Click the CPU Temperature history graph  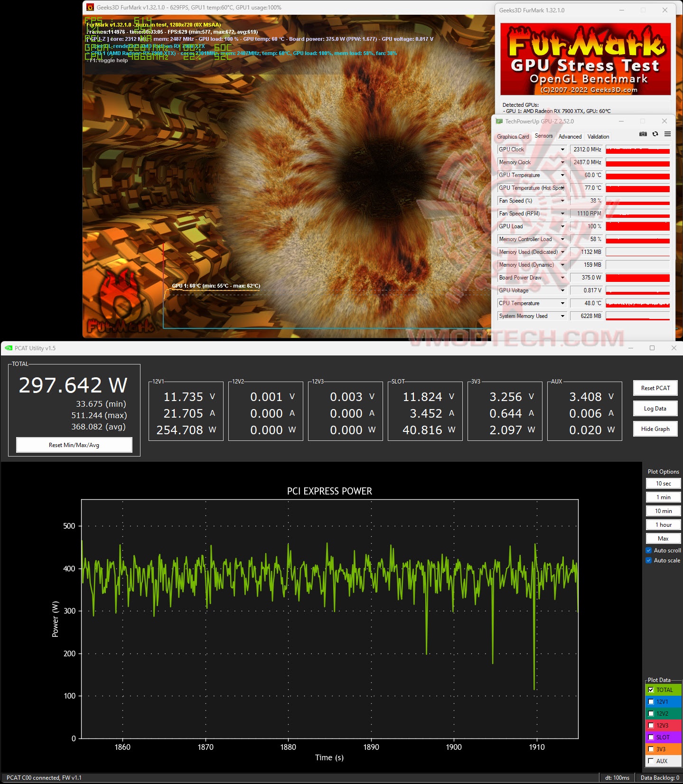pos(638,303)
